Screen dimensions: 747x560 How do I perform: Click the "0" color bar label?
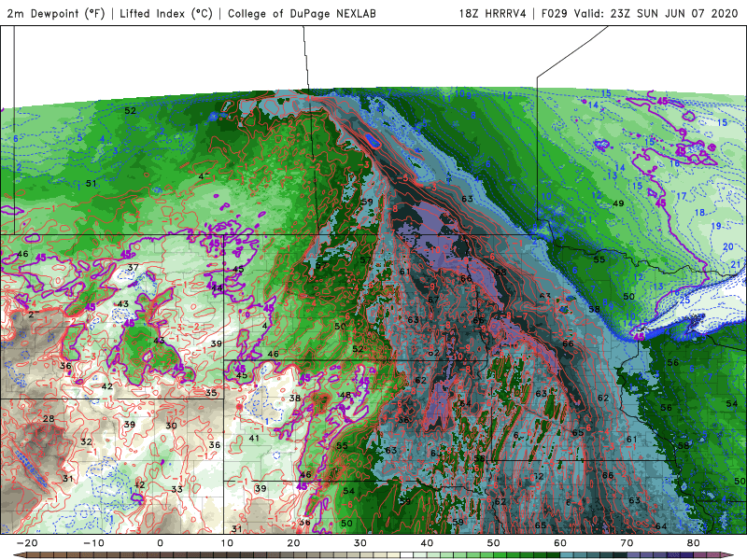(x=160, y=543)
